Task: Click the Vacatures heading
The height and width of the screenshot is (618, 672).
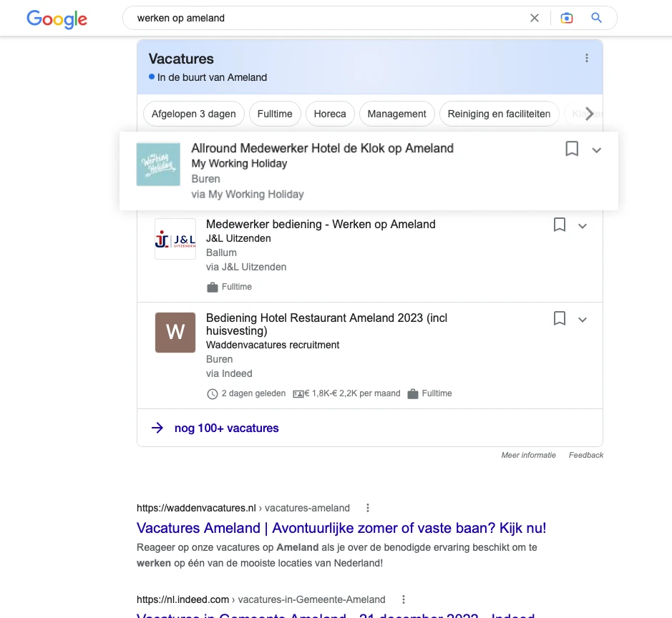Action: pyautogui.click(x=181, y=59)
